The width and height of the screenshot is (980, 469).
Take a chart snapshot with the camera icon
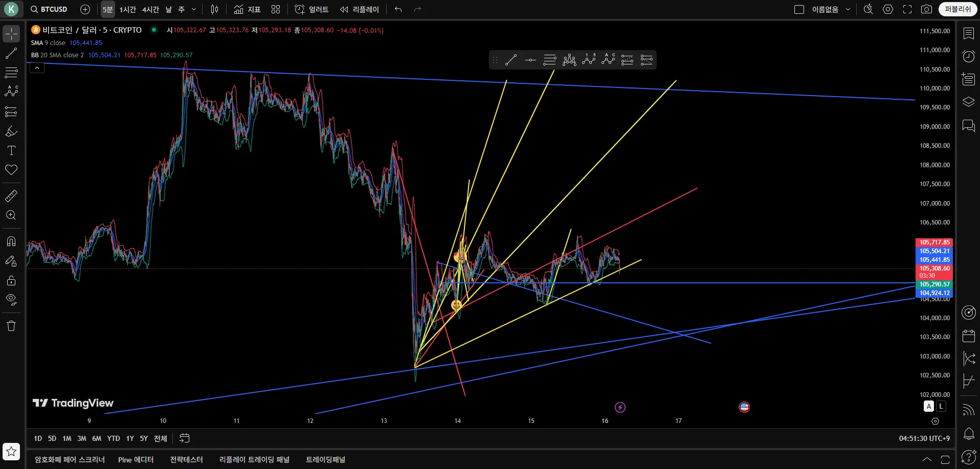[x=926, y=9]
